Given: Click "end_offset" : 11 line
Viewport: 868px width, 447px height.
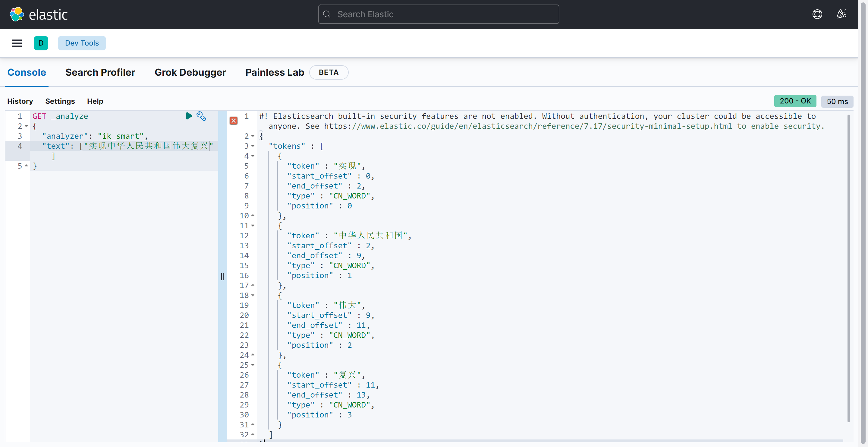Looking at the screenshot, I should pyautogui.click(x=328, y=325).
